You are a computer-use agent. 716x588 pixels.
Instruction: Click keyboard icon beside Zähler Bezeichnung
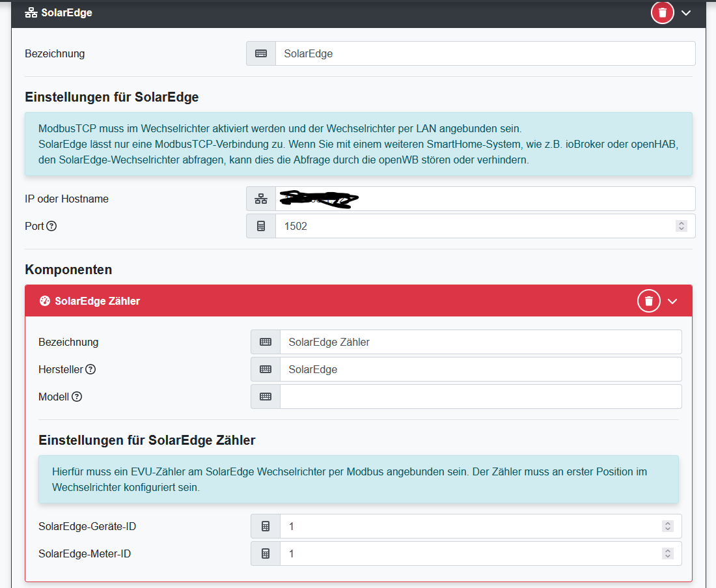[266, 343]
